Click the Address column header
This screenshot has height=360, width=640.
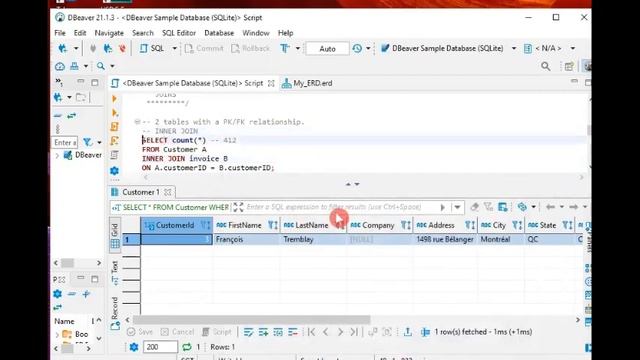[x=445, y=225]
